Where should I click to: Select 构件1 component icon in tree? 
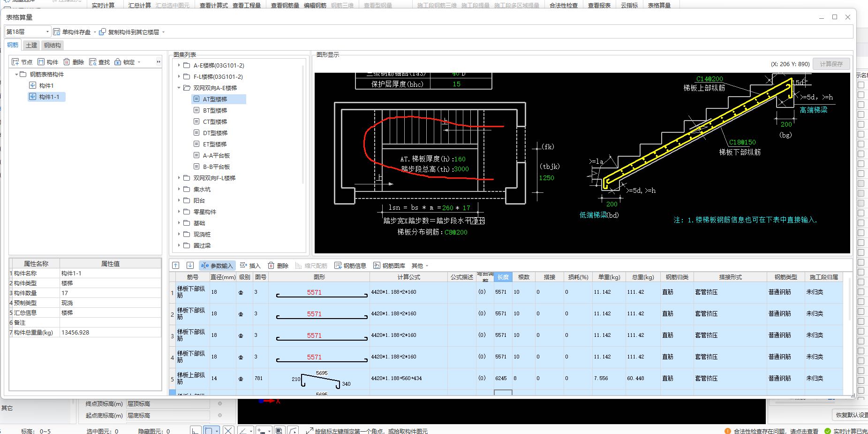pyautogui.click(x=32, y=85)
